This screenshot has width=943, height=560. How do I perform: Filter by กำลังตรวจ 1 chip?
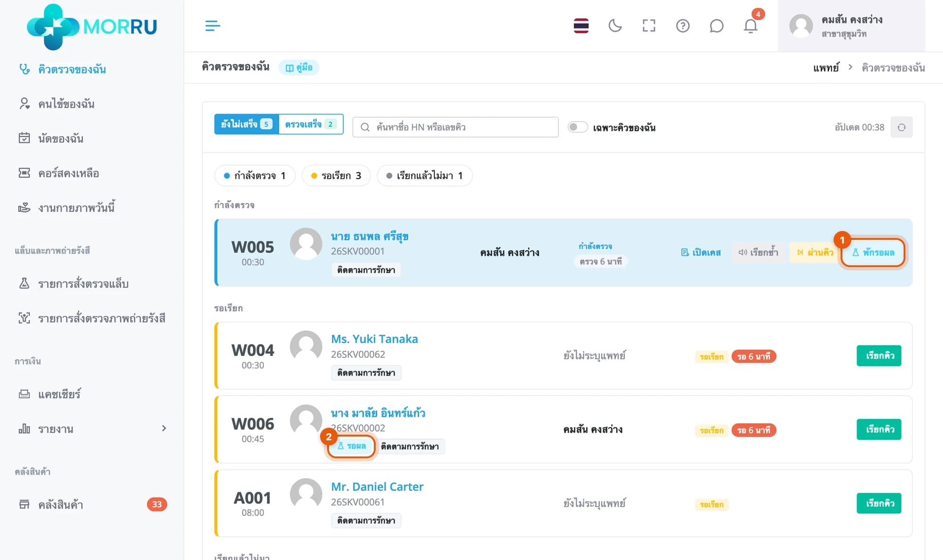255,176
